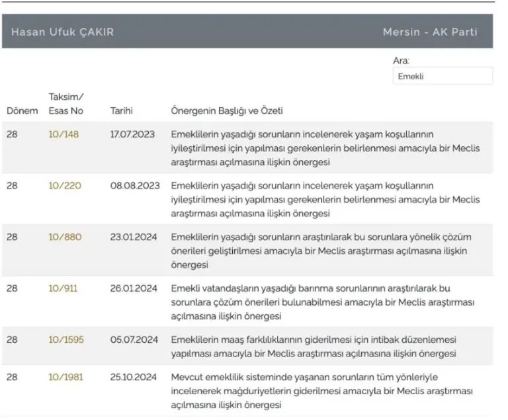The height and width of the screenshot is (420, 508).
Task: Follow the 10/1595 proposal link
Action: pos(66,340)
